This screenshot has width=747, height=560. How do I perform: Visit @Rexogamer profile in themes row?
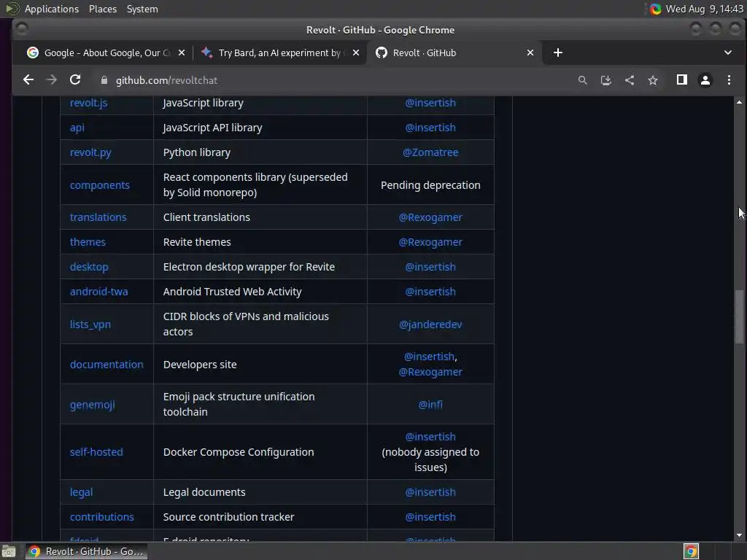coord(430,242)
